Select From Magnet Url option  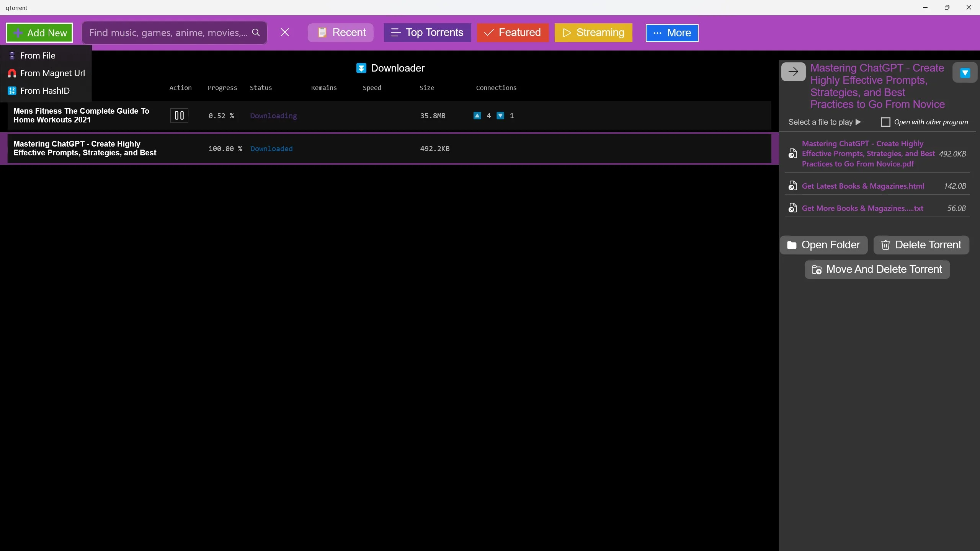46,73
